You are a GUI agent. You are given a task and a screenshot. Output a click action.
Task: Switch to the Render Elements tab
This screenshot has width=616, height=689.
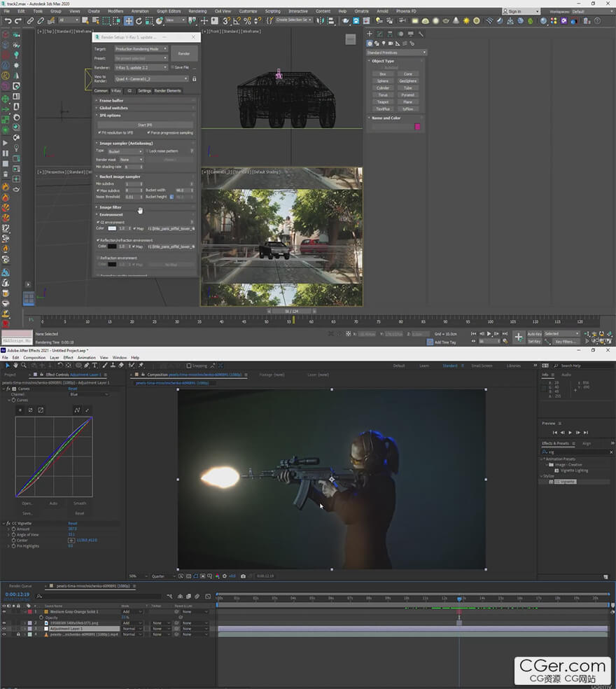pyautogui.click(x=167, y=90)
